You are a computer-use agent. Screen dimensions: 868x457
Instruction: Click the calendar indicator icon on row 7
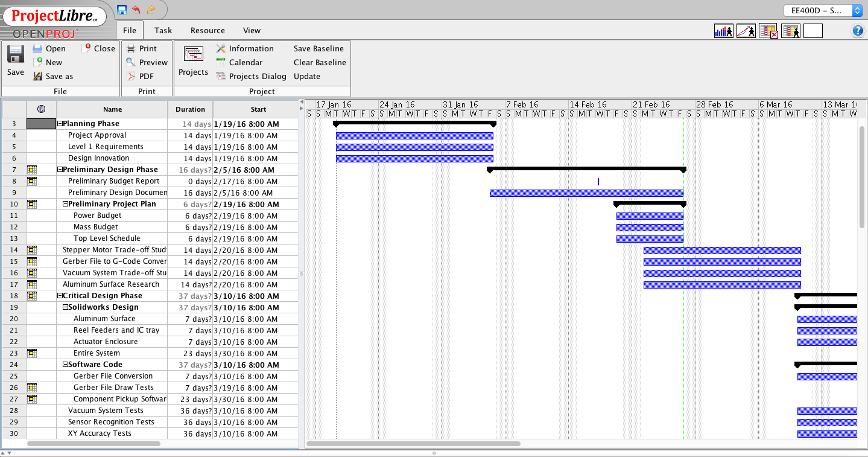pyautogui.click(x=32, y=170)
